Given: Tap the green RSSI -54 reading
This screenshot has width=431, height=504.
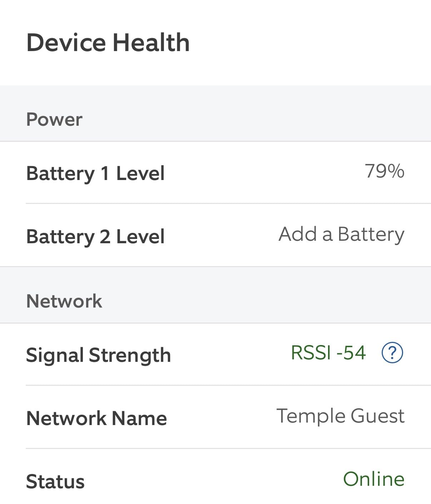Looking at the screenshot, I should [328, 353].
